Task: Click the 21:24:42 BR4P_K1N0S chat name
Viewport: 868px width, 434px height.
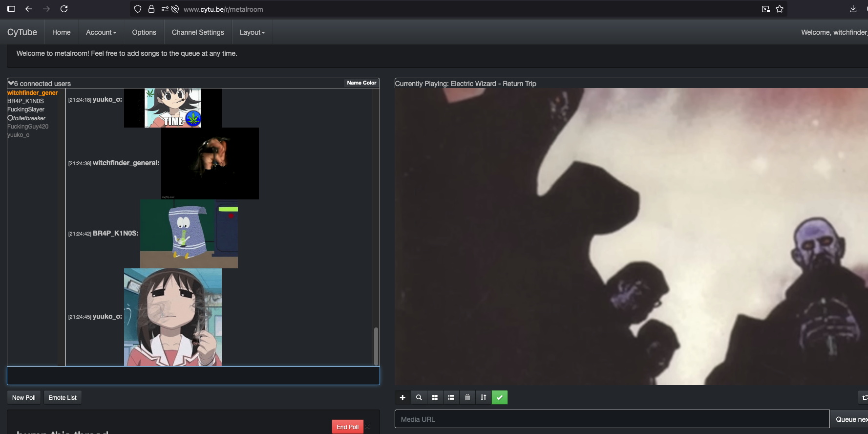Action: 116,234
